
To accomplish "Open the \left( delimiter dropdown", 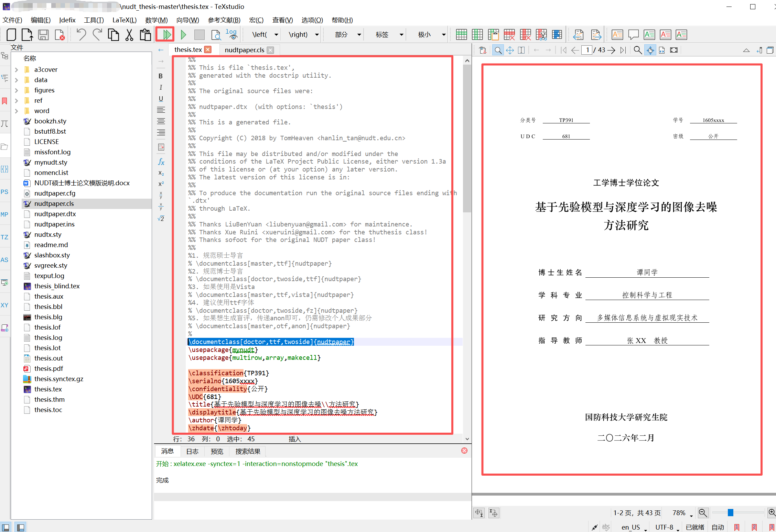I will [x=276, y=35].
